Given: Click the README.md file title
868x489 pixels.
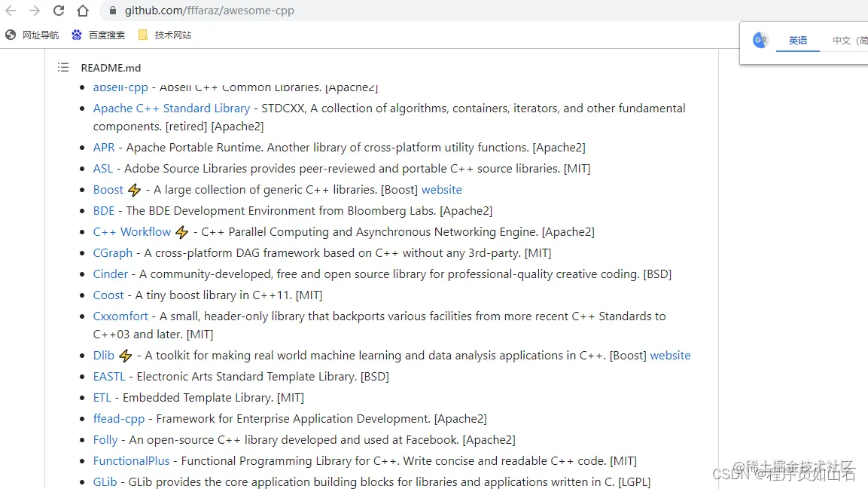Looking at the screenshot, I should pos(111,67).
